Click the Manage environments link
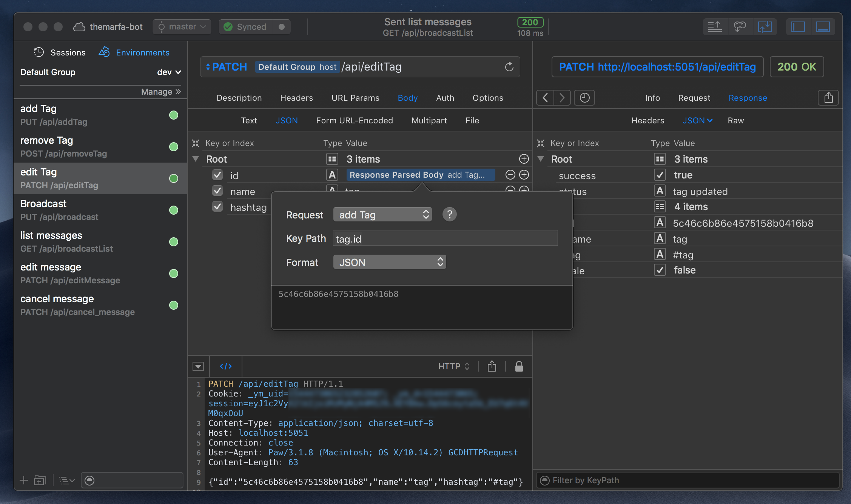851x504 pixels. tap(161, 92)
